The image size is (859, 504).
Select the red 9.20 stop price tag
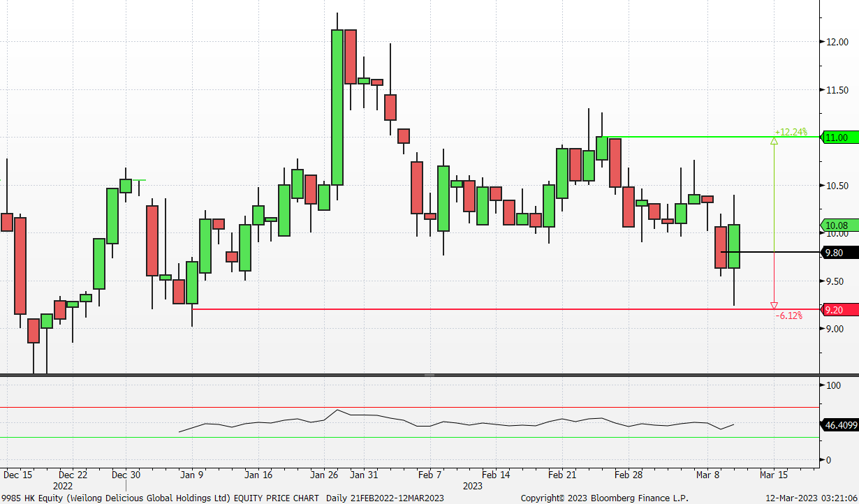pyautogui.click(x=839, y=310)
